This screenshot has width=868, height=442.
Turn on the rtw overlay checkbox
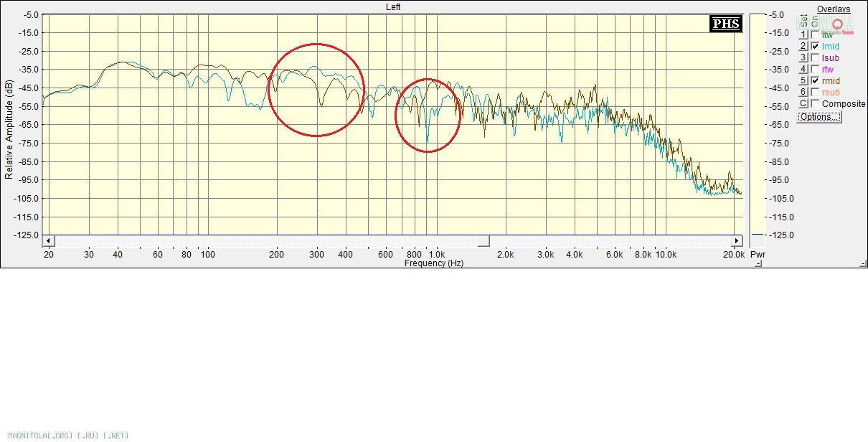(815, 69)
